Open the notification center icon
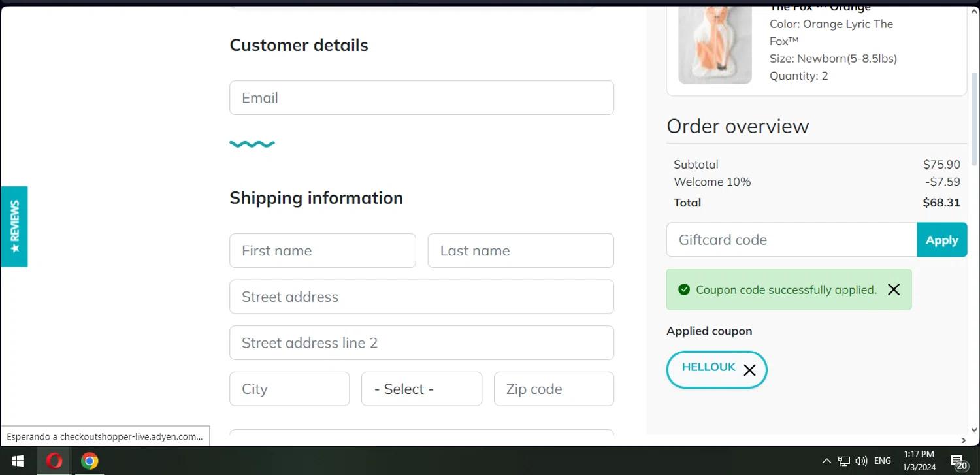 958,462
